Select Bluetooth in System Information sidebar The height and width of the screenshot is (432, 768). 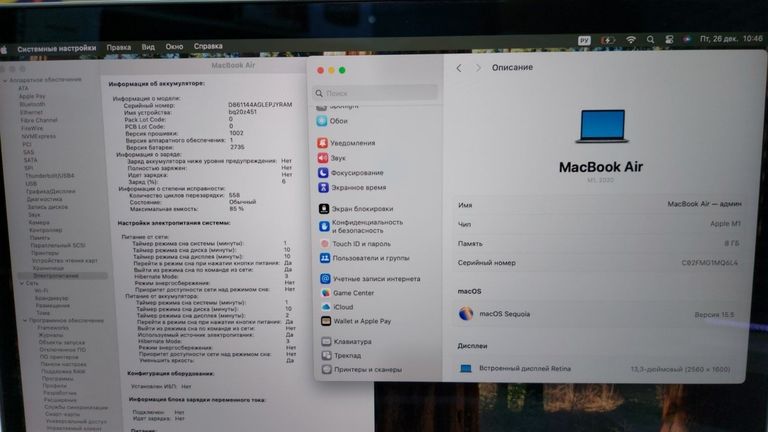pos(32,104)
